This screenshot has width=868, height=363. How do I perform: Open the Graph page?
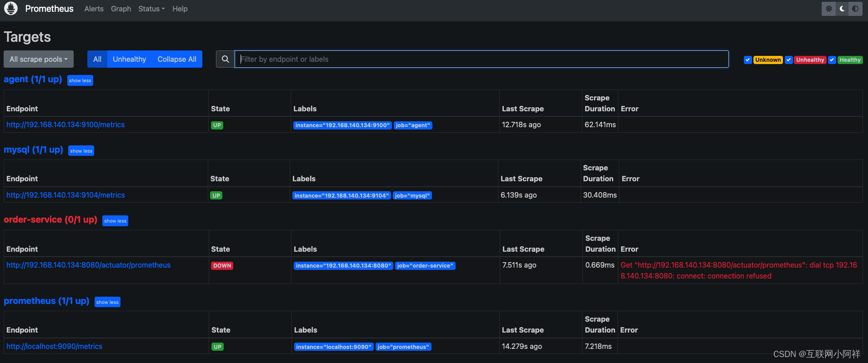coord(121,9)
